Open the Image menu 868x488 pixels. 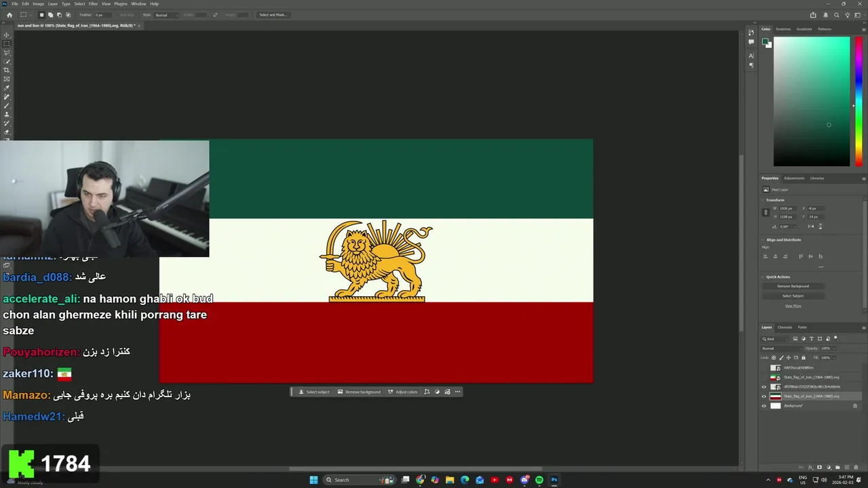[x=38, y=3]
